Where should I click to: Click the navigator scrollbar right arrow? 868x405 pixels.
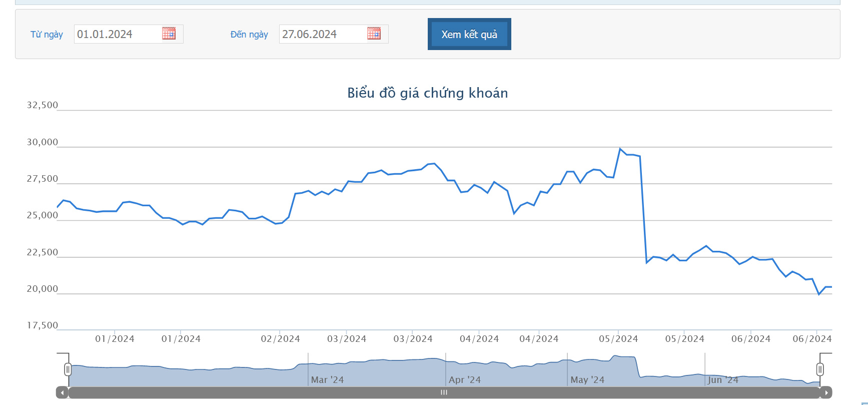tap(826, 393)
